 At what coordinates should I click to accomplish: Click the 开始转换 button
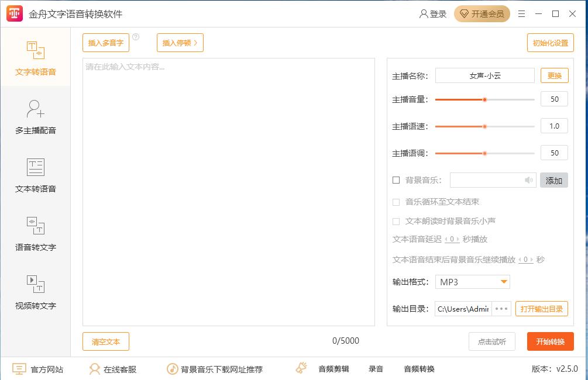(x=550, y=342)
